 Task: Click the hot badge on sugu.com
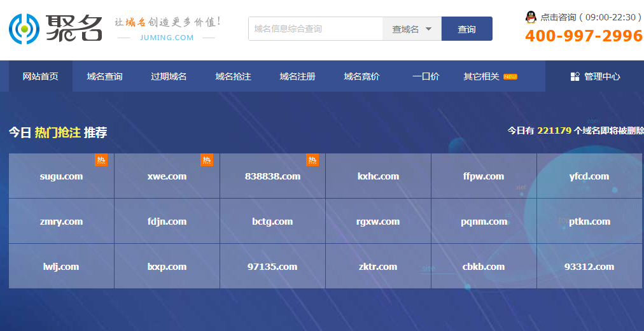(101, 160)
